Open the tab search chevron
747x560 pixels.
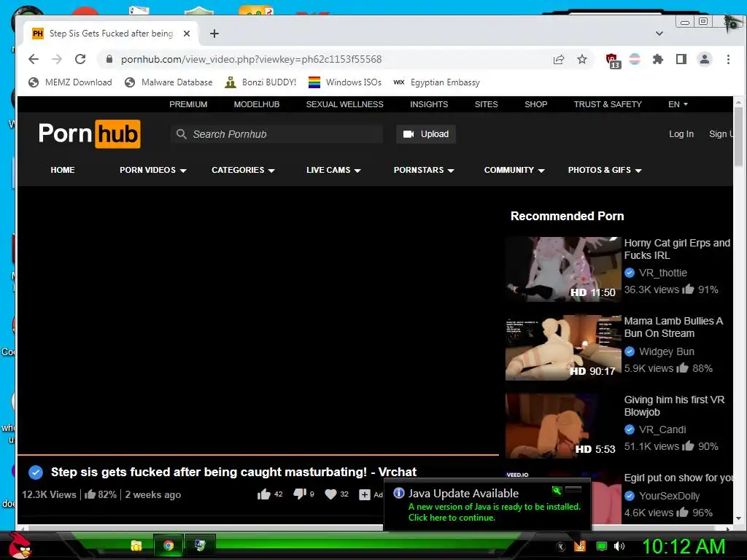pyautogui.click(x=659, y=34)
